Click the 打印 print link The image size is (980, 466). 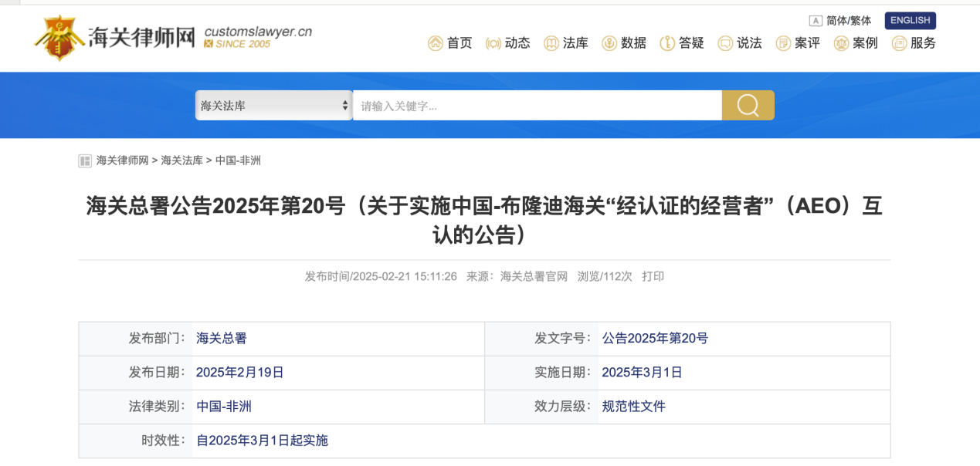coord(653,276)
